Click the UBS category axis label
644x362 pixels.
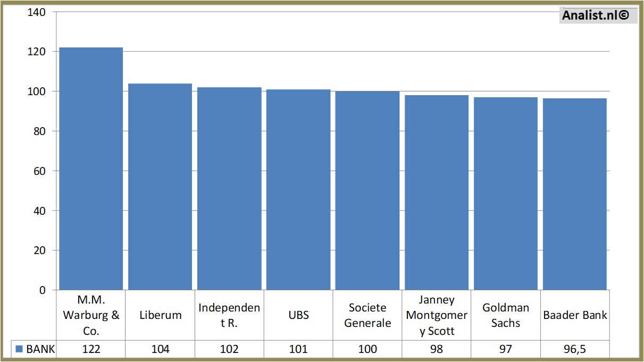298,315
